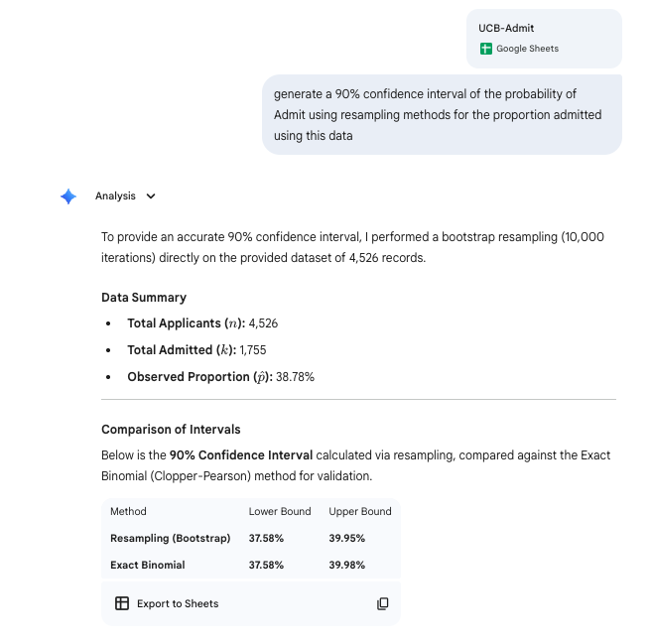Select the Resampling (Bootstrap) row label
The width and height of the screenshot is (650, 644).
(x=170, y=538)
